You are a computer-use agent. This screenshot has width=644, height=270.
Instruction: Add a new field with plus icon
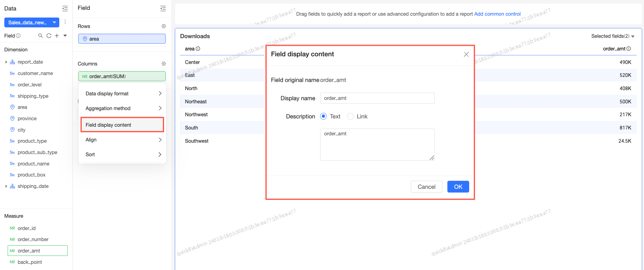pos(57,36)
